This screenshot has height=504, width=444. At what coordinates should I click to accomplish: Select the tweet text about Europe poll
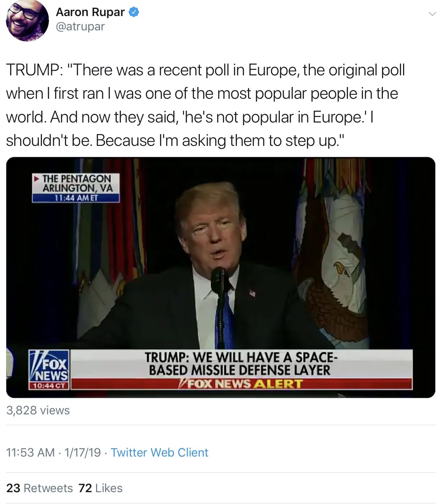(205, 105)
